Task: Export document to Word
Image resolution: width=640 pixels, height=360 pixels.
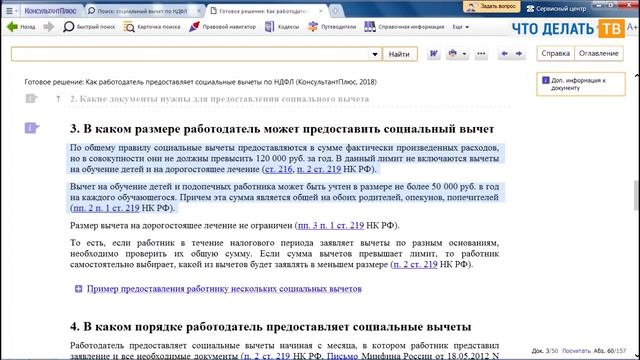Action: [x=433, y=53]
